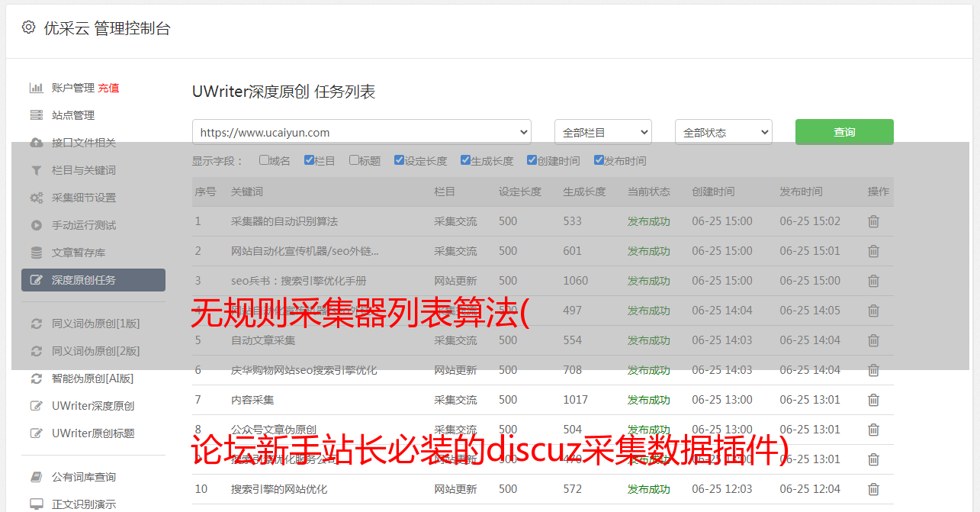Delete row 10 using the trash icon

tap(873, 489)
